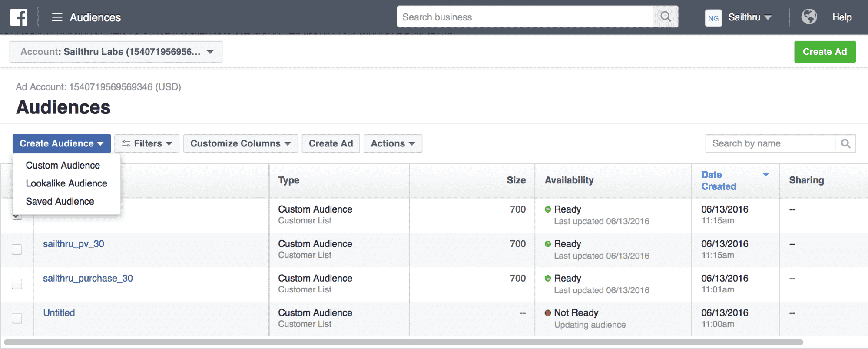Choose Custom Audience from the menu

tap(63, 166)
